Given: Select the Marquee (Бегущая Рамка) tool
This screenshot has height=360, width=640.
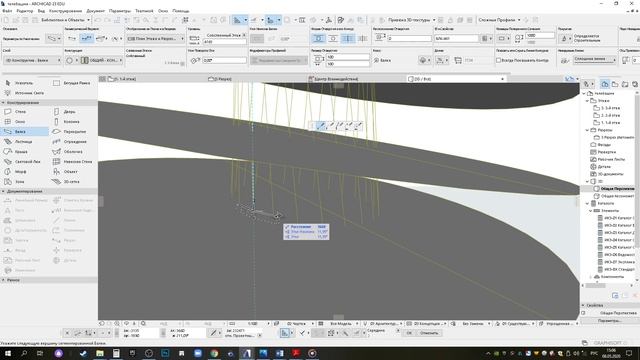Looking at the screenshot, I should [72, 83].
